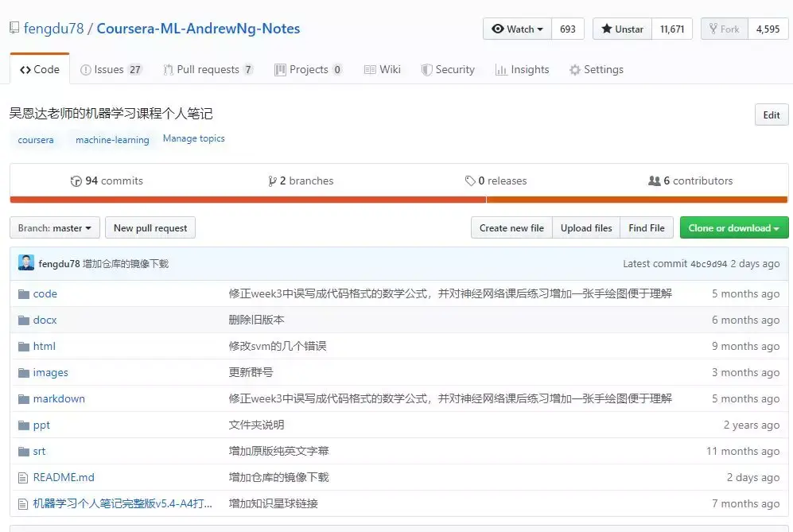Click the branches icon next to 2 branches
Screen dimensions: 793x532
[272, 181]
